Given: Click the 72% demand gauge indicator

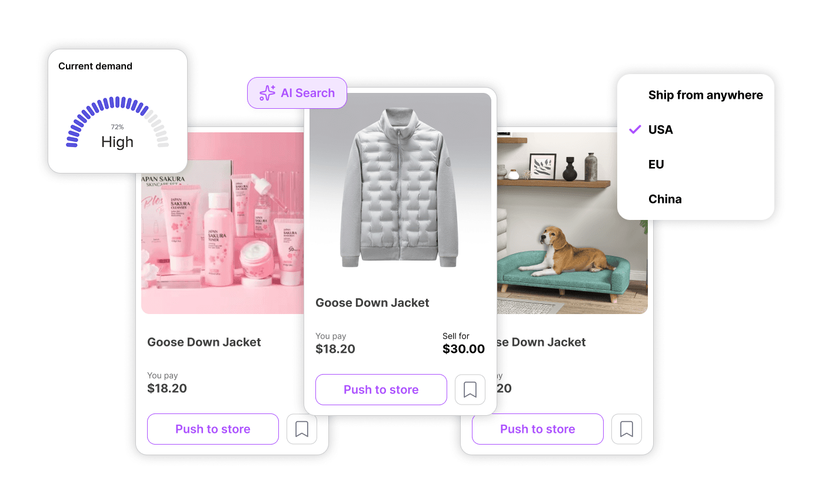Looking at the screenshot, I should tap(117, 127).
